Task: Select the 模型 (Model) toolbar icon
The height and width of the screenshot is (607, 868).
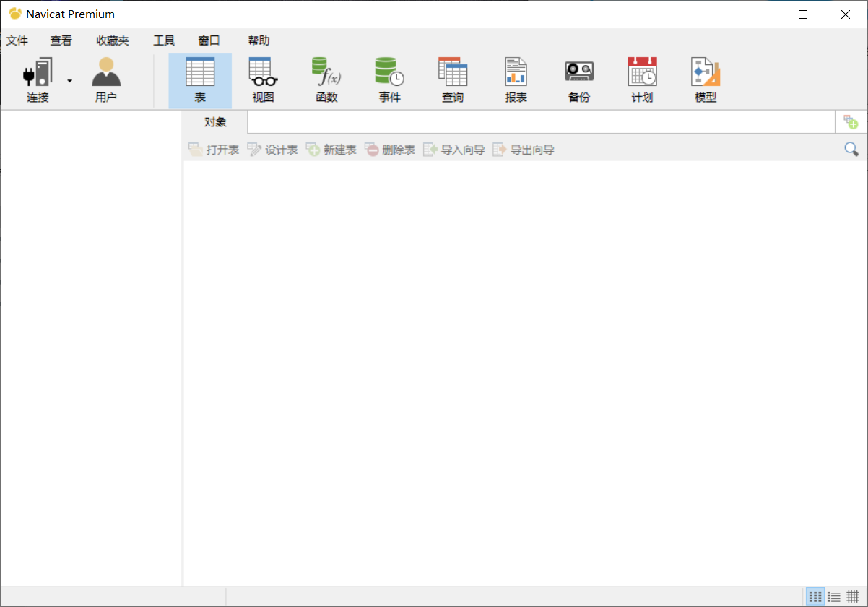Action: tap(706, 80)
